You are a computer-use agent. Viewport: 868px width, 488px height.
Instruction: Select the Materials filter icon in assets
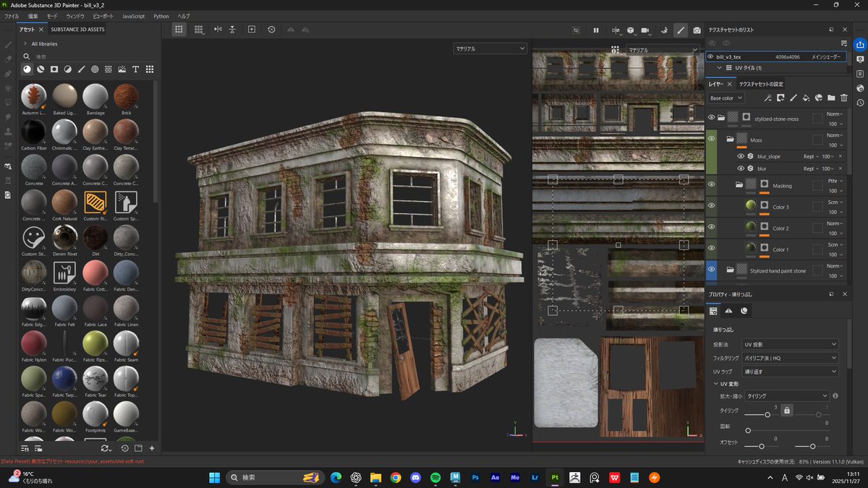[x=27, y=69]
